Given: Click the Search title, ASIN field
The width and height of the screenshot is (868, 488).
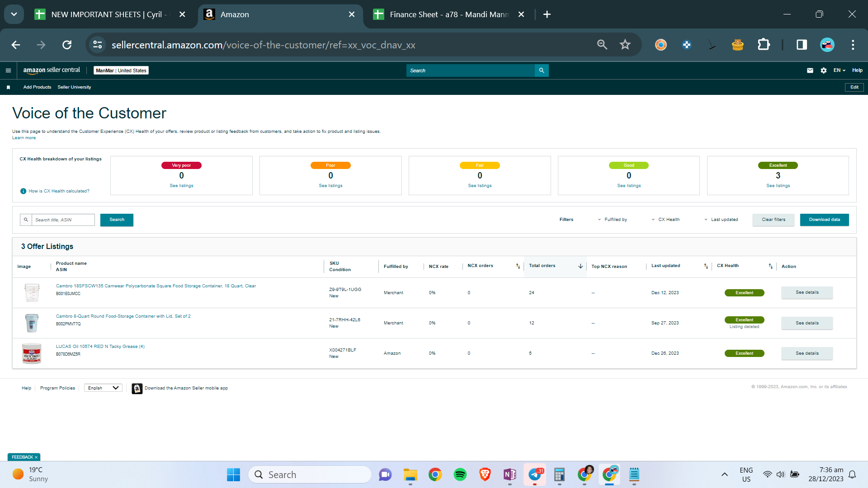Looking at the screenshot, I should point(63,220).
